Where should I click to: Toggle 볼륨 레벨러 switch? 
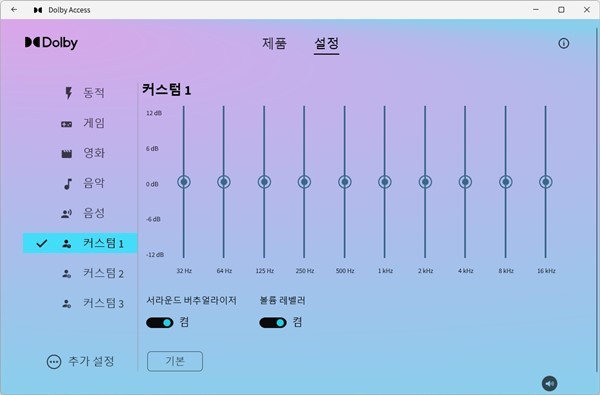[273, 323]
